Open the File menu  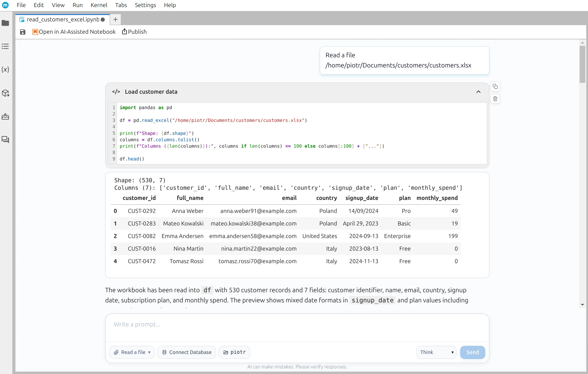21,5
